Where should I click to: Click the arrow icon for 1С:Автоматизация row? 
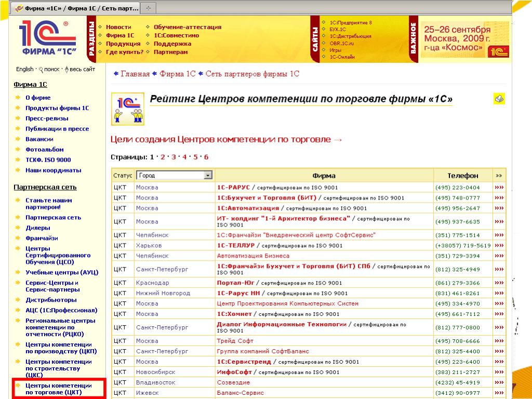point(499,208)
